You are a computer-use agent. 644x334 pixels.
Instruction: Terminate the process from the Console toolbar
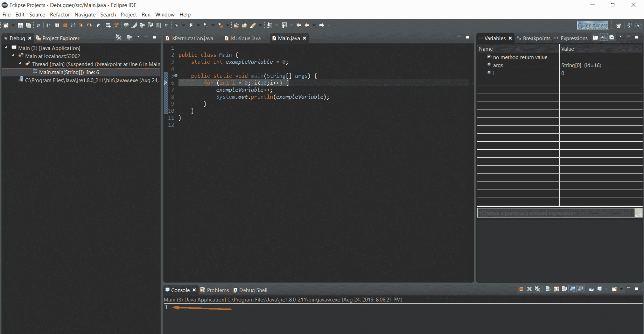[x=521, y=289]
